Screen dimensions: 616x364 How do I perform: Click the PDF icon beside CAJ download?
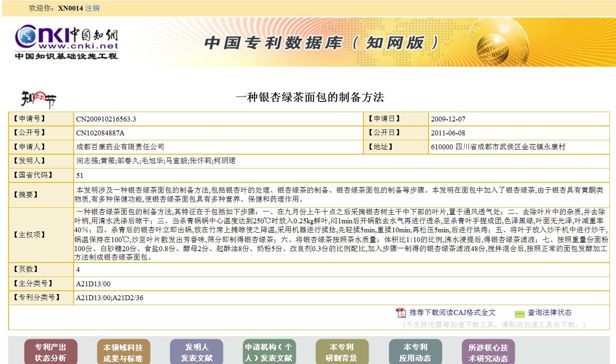[x=401, y=313]
